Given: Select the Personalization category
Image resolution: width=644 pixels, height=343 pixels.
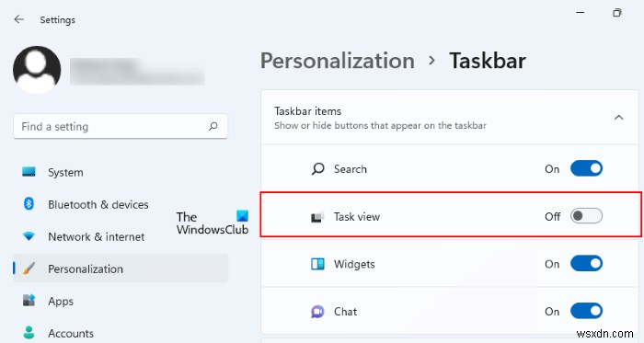Looking at the screenshot, I should tap(121, 269).
